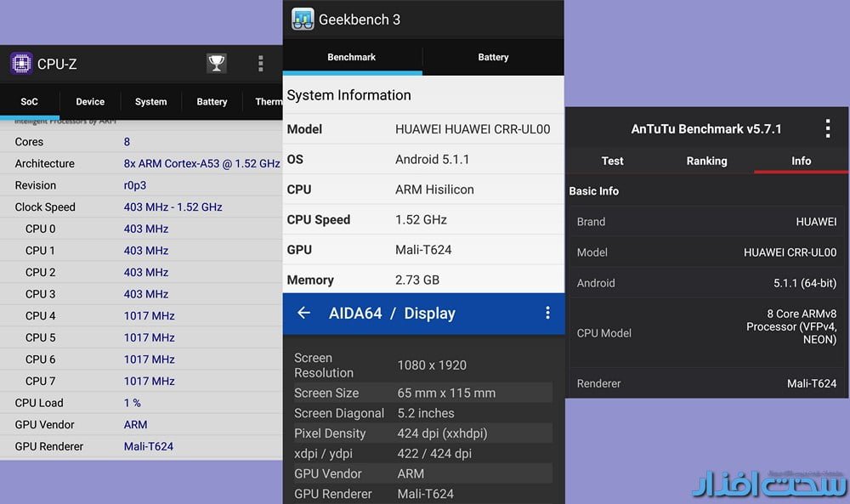
Task: Tap the CPU Model row in AnTuTu
Action: tap(706, 333)
